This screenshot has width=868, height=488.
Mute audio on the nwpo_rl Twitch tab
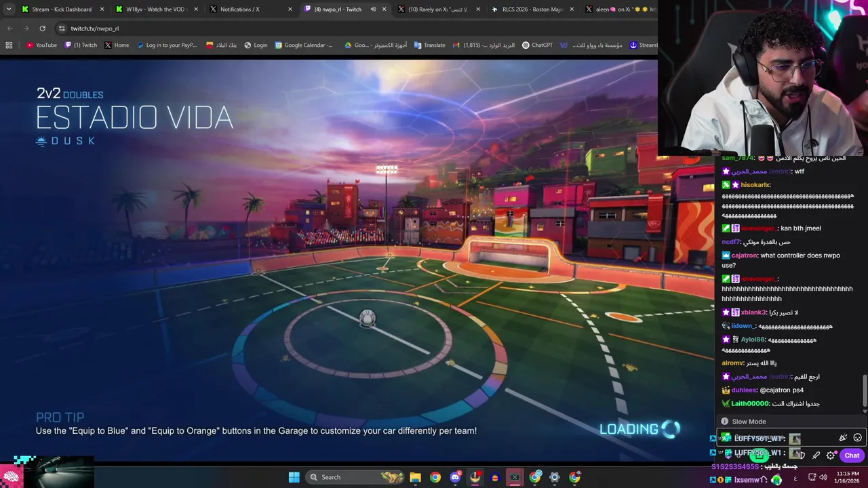click(373, 9)
